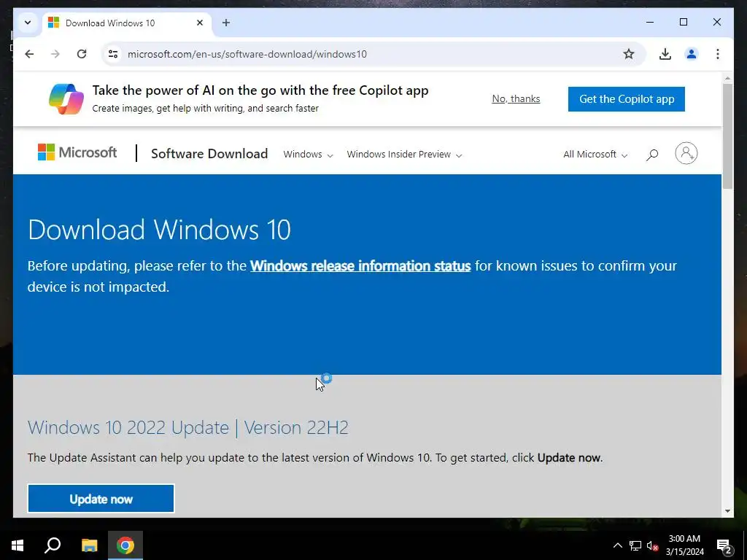
Task: Go back to the previous page
Action: tap(29, 54)
